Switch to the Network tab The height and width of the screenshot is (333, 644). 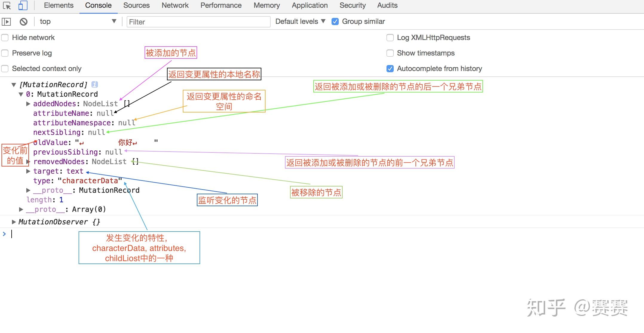(175, 5)
